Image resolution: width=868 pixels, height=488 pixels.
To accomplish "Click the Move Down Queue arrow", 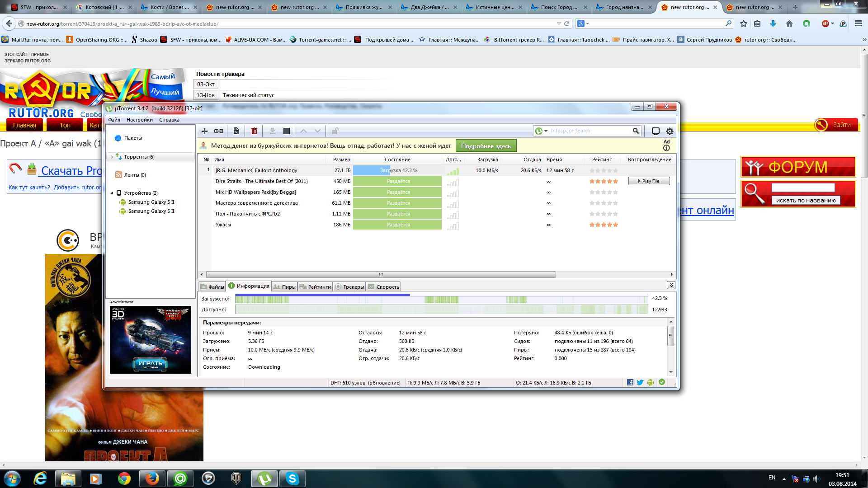I will [x=318, y=131].
